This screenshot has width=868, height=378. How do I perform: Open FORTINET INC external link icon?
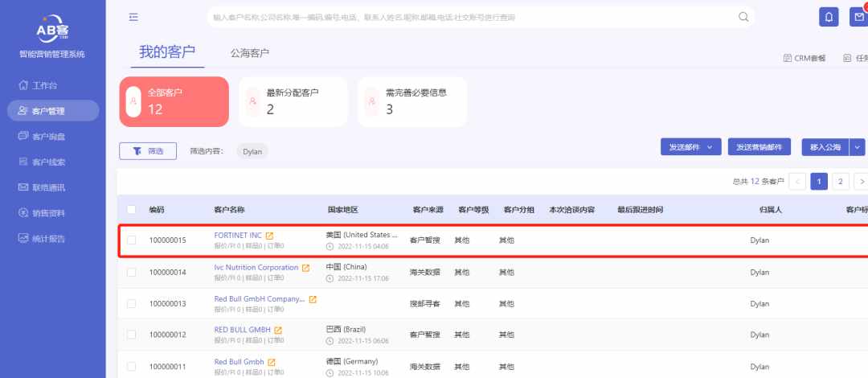point(269,236)
